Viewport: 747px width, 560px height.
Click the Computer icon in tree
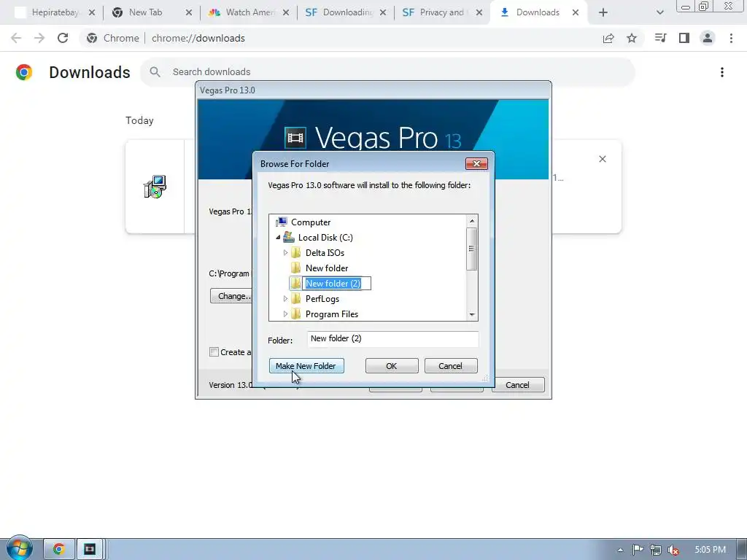(x=282, y=222)
